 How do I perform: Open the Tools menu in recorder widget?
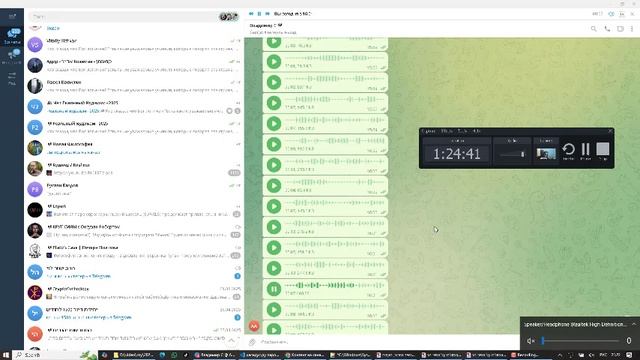[x=462, y=131]
